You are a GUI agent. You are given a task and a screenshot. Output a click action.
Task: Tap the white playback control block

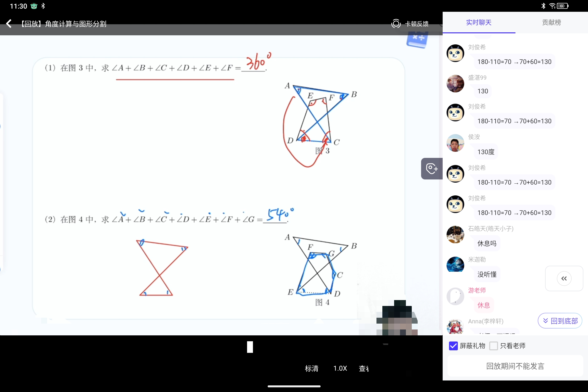pyautogui.click(x=250, y=347)
